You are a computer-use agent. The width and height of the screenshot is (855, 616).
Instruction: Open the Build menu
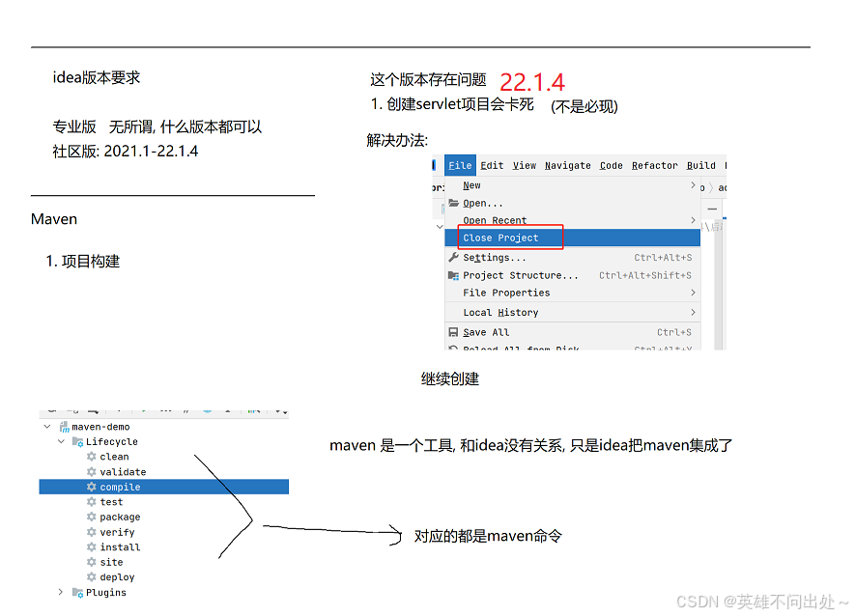tap(700, 165)
